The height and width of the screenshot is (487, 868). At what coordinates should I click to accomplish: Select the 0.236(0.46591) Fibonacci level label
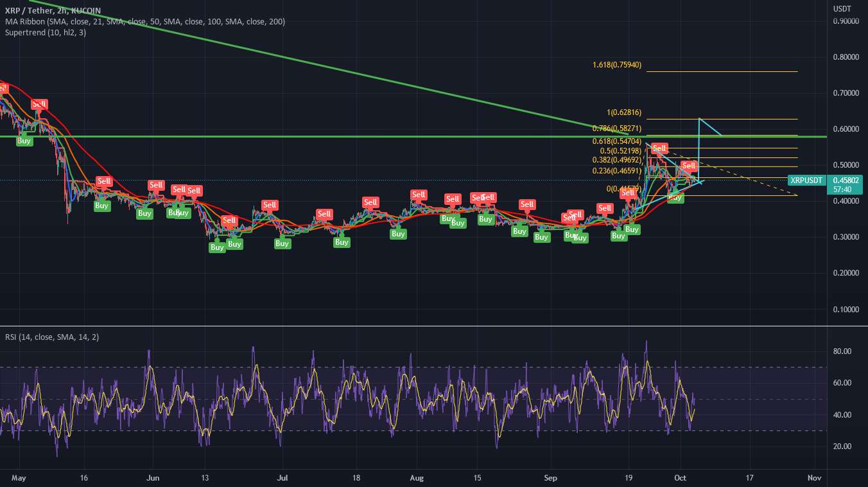click(x=617, y=171)
